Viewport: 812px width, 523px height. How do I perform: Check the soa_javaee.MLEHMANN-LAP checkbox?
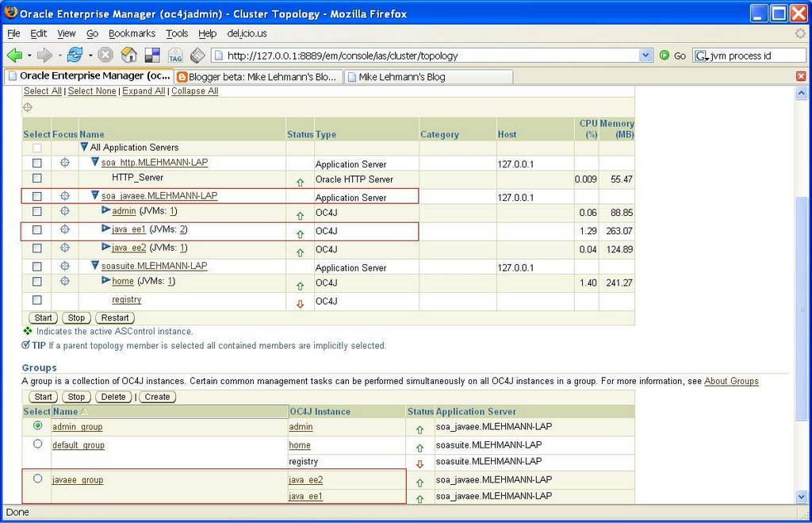tap(36, 197)
